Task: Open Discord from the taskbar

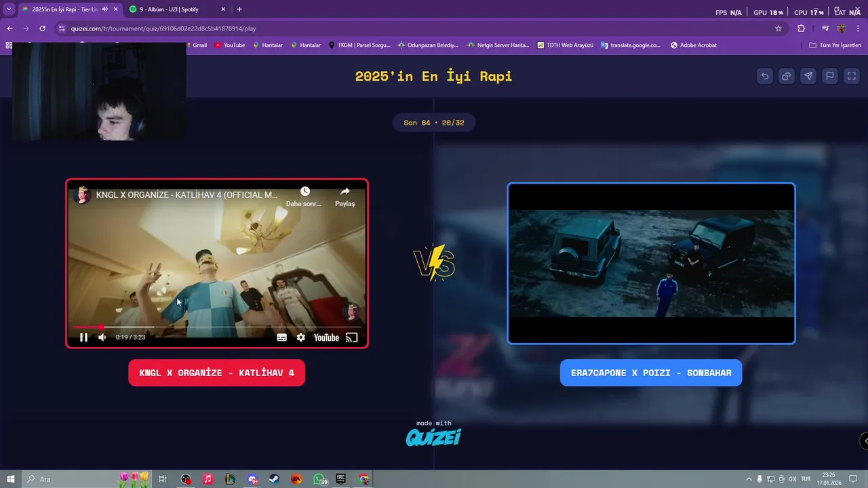Action: click(252, 479)
